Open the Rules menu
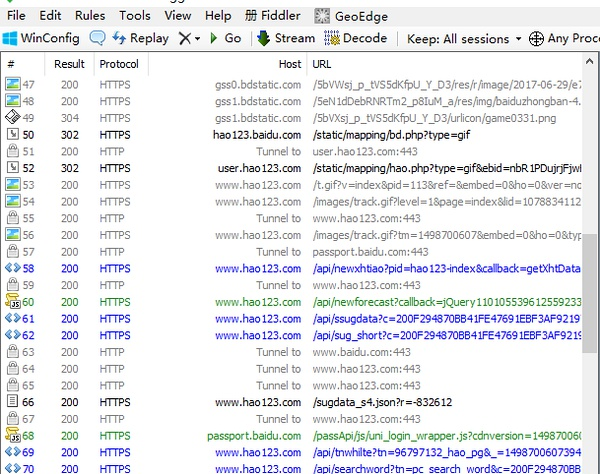Image resolution: width=600 pixels, height=474 pixels. point(90,15)
